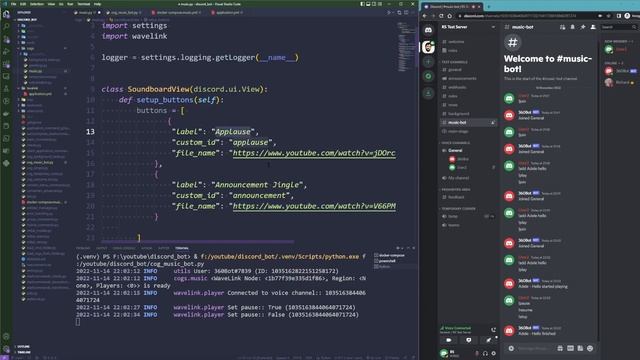Viewport: 640px width, 360px height.
Task: Open the Manage gear in VS Code
Action: pyautogui.click(x=6, y=349)
